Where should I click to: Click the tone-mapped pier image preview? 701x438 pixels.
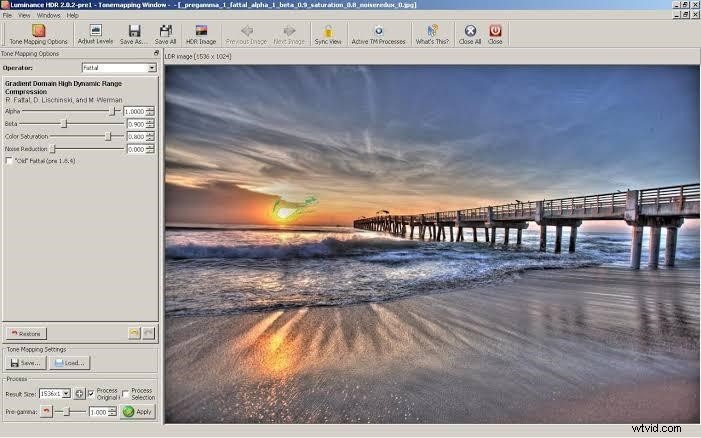coord(432,244)
